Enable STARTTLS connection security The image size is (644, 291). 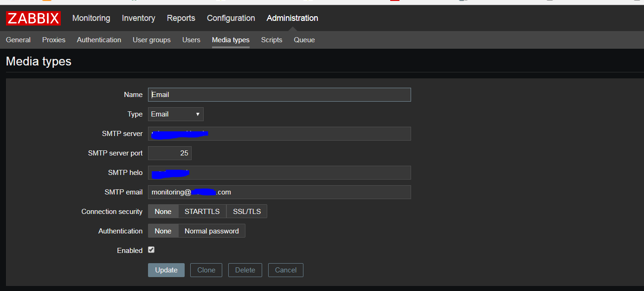(202, 211)
